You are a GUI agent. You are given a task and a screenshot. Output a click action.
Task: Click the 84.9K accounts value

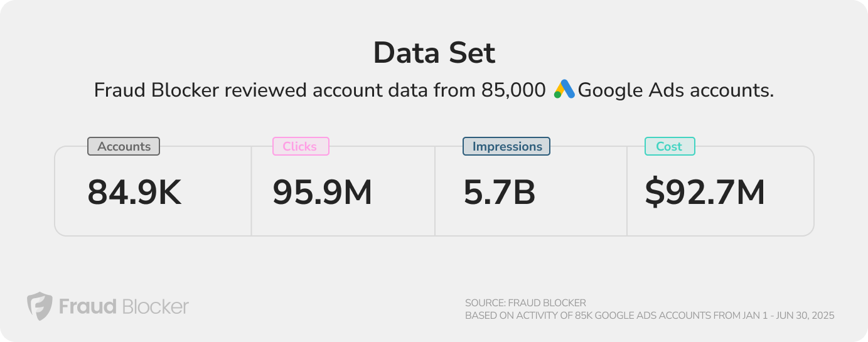point(134,192)
